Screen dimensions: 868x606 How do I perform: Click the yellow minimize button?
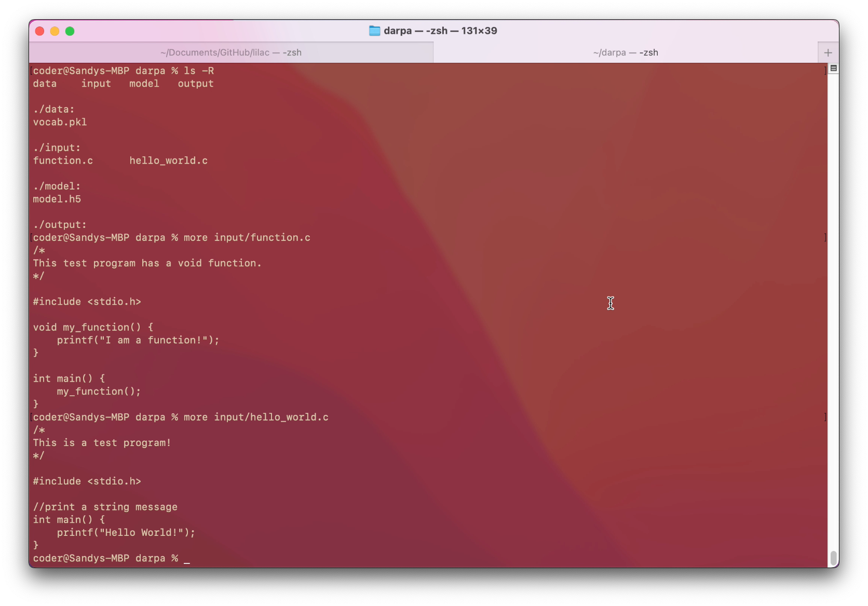tap(55, 31)
